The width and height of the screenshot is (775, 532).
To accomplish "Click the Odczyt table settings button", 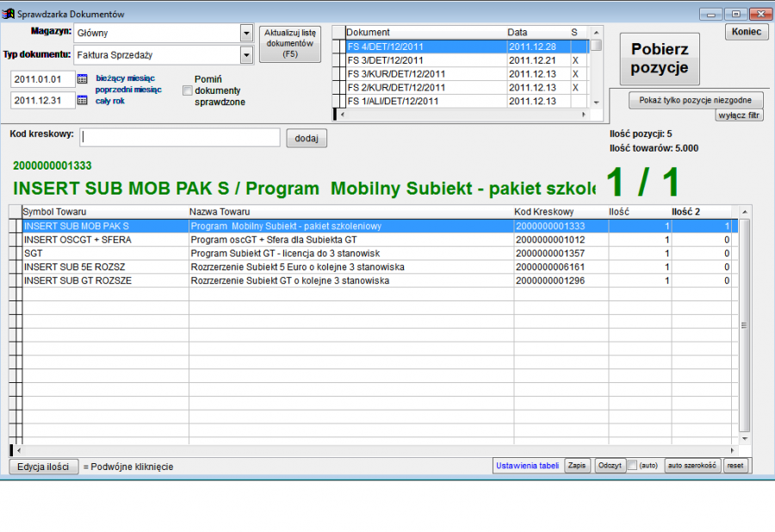I will point(610,466).
